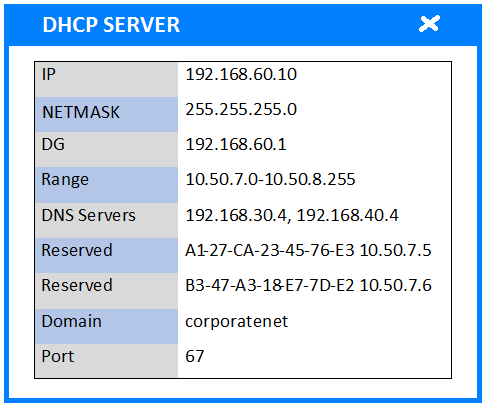The image size is (487, 407).
Task: Select the DG label cell
Action: click(x=106, y=150)
